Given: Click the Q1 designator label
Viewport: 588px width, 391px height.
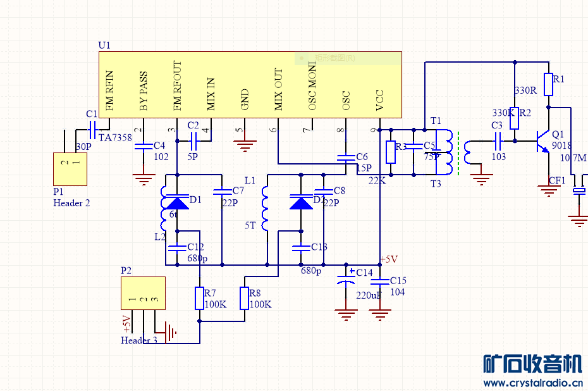Looking at the screenshot, I should click(x=558, y=134).
